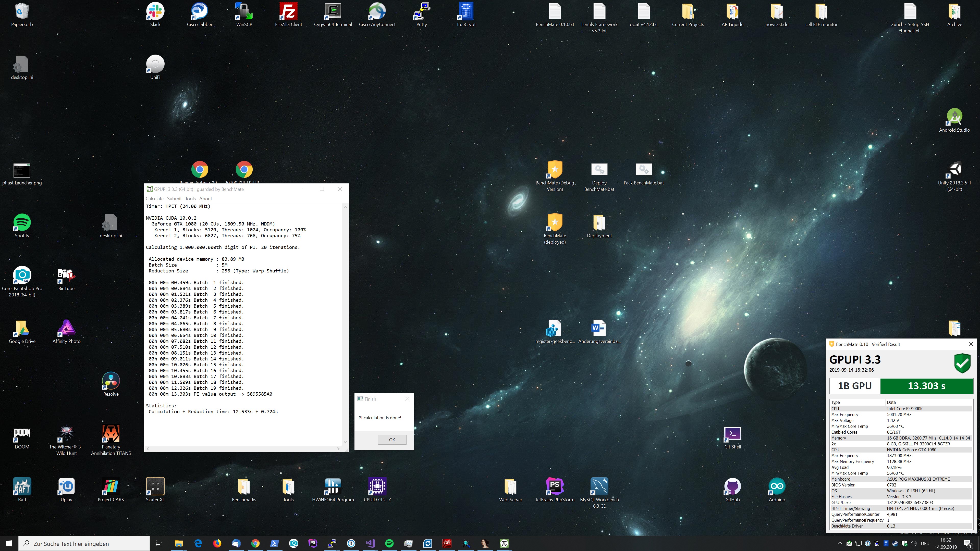Select the Cisco AnyConnect desktop icon
This screenshot has width=980, height=551.
[377, 15]
